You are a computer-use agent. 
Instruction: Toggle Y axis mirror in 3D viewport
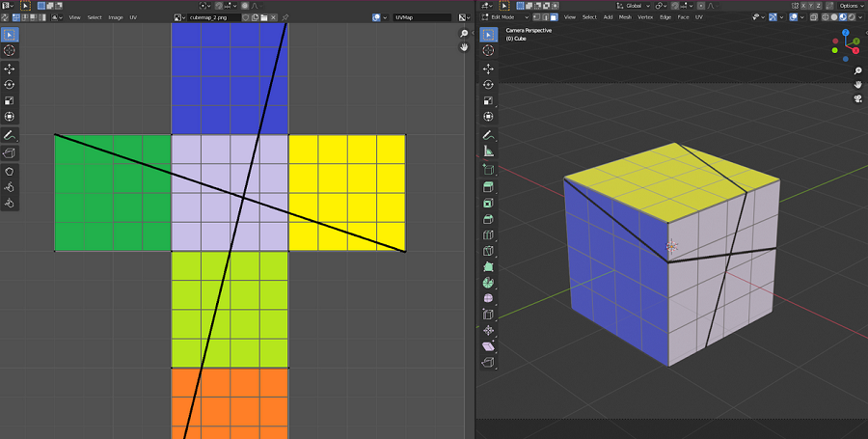(811, 6)
